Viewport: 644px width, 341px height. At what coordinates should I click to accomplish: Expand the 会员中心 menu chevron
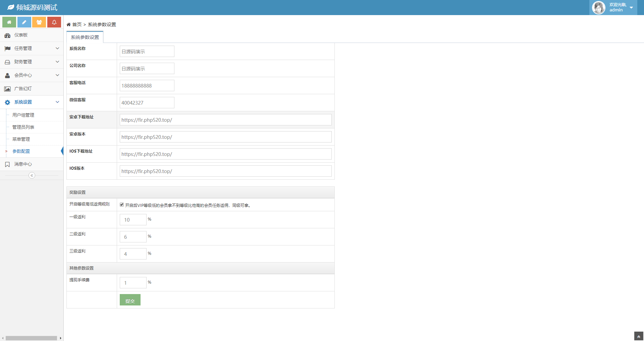coord(57,75)
